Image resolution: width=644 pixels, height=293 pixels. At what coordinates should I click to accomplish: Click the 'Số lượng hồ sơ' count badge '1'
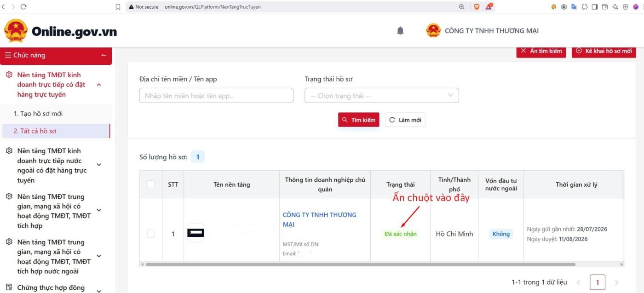[198, 157]
